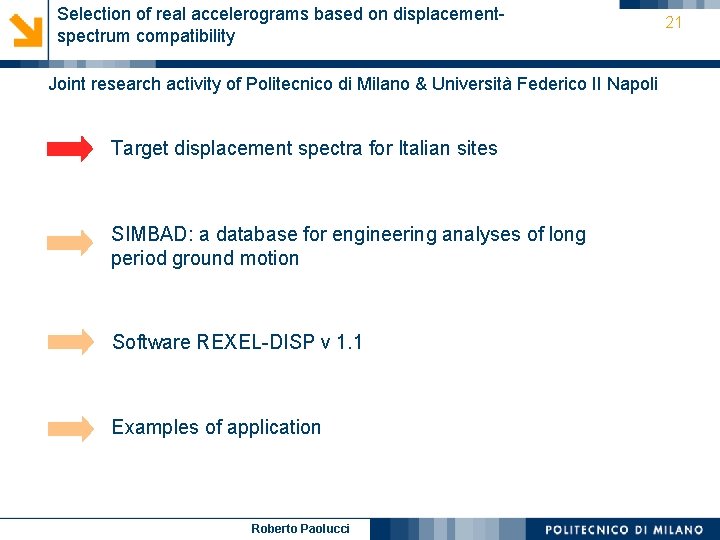Screen dimensions: 720x540
Task: Select the 'SIMBAD: a database' bullet text
Action: (349, 246)
